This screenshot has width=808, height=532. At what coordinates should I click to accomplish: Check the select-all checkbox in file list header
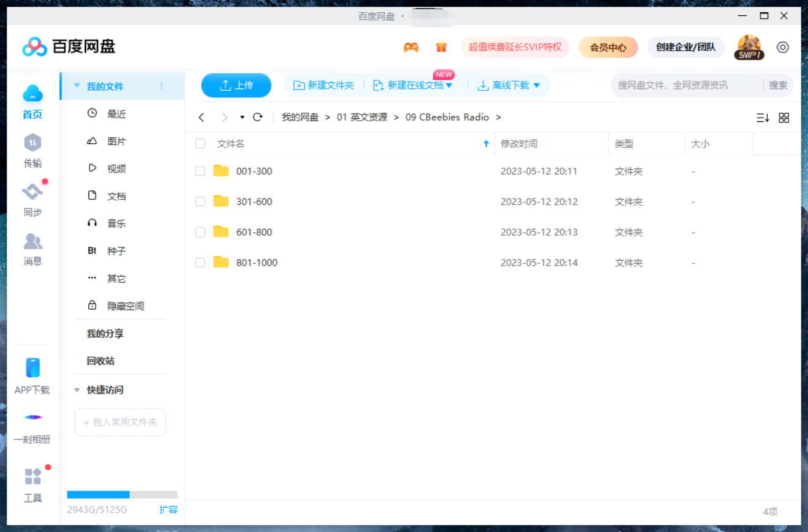200,143
